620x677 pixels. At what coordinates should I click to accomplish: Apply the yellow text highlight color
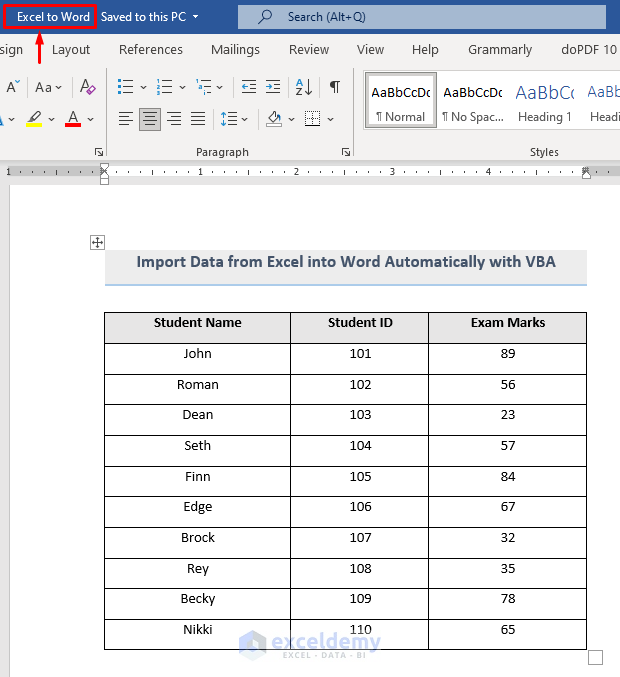click(x=34, y=119)
